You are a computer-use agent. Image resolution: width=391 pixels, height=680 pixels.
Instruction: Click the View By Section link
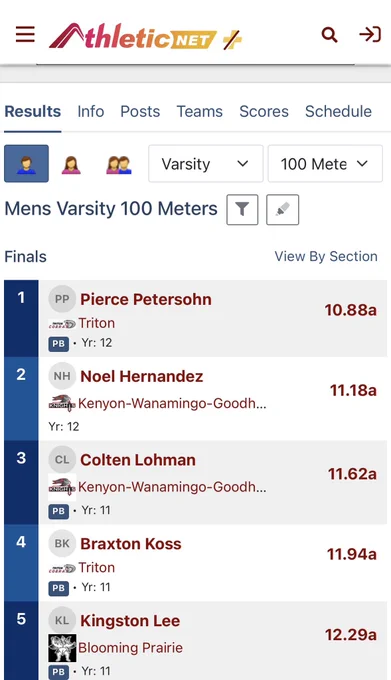point(326,256)
